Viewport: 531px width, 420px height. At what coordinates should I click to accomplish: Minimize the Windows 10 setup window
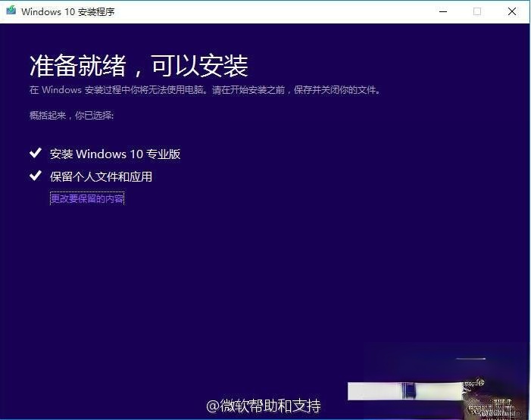pos(443,11)
